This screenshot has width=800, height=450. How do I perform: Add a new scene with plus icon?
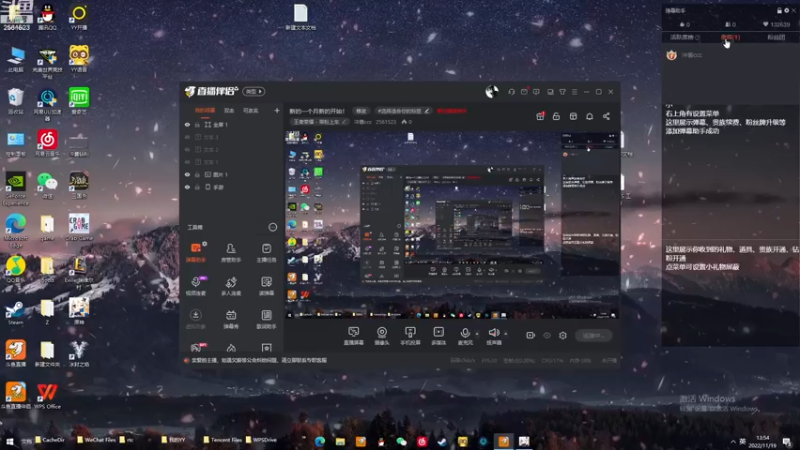click(x=277, y=110)
